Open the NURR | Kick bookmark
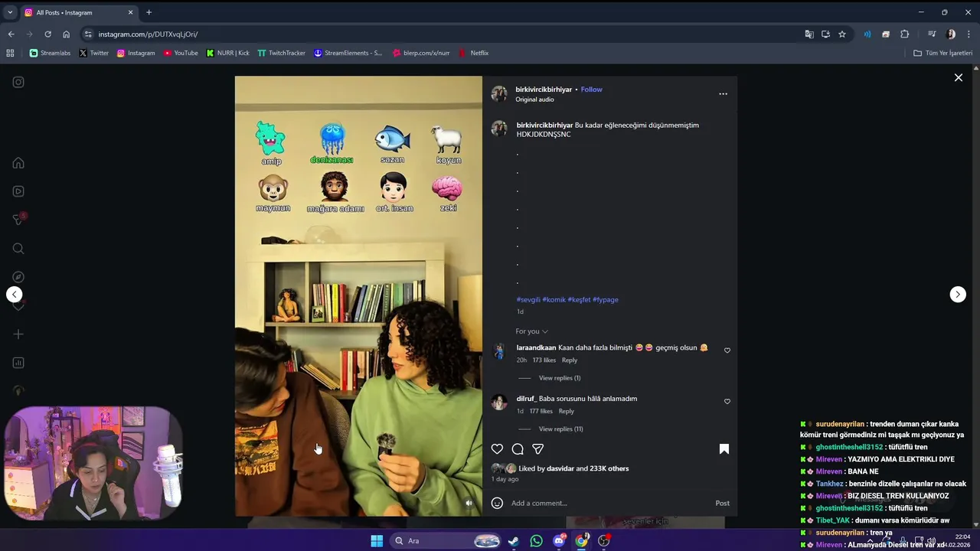The height and width of the screenshot is (551, 980). coord(228,53)
